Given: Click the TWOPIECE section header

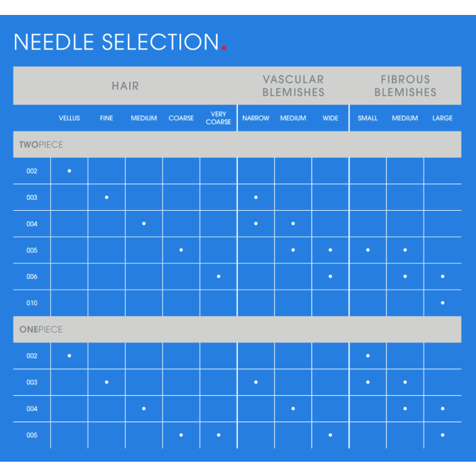Looking at the screenshot, I should coord(41,144).
